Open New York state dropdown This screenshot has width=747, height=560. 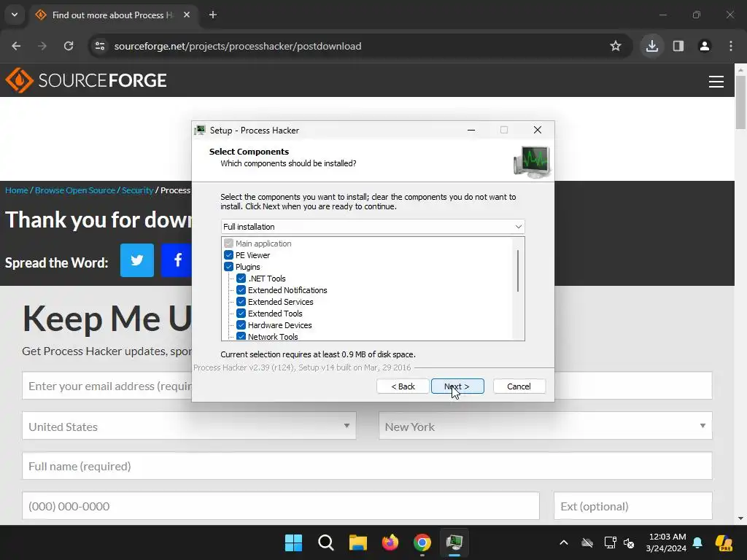(x=546, y=426)
